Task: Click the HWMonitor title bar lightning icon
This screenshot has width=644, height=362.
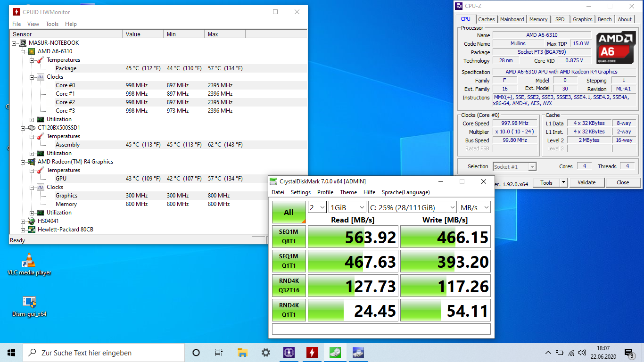Action: click(17, 12)
